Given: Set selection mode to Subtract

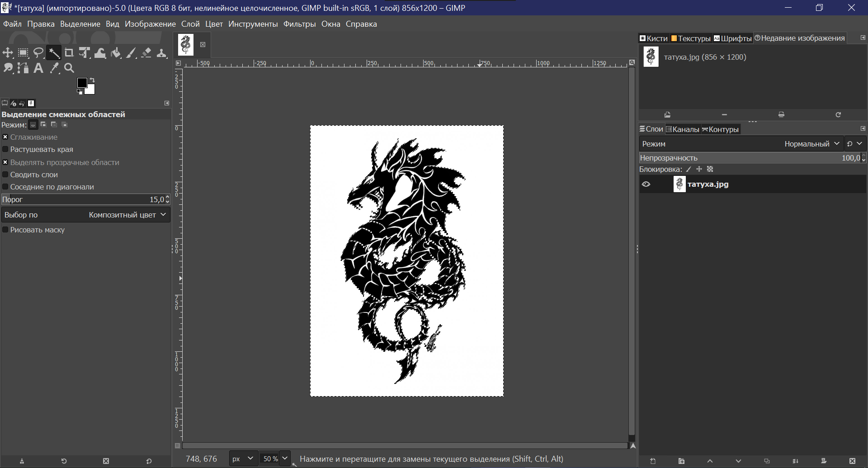Looking at the screenshot, I should [54, 125].
